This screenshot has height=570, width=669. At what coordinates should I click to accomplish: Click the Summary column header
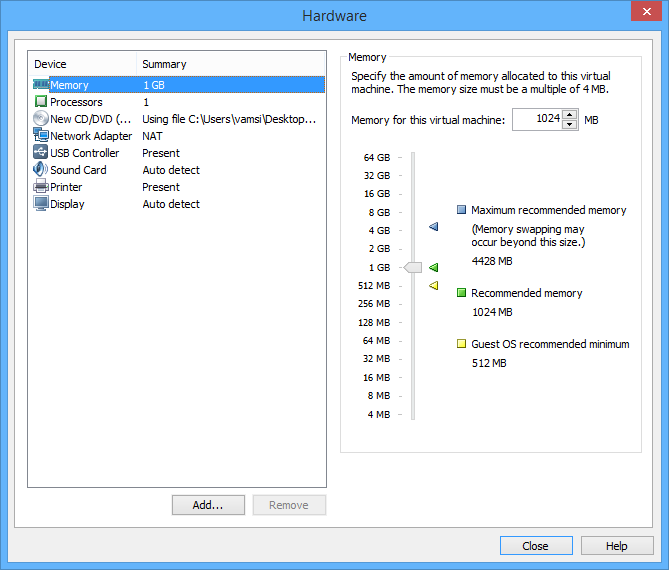coord(231,64)
